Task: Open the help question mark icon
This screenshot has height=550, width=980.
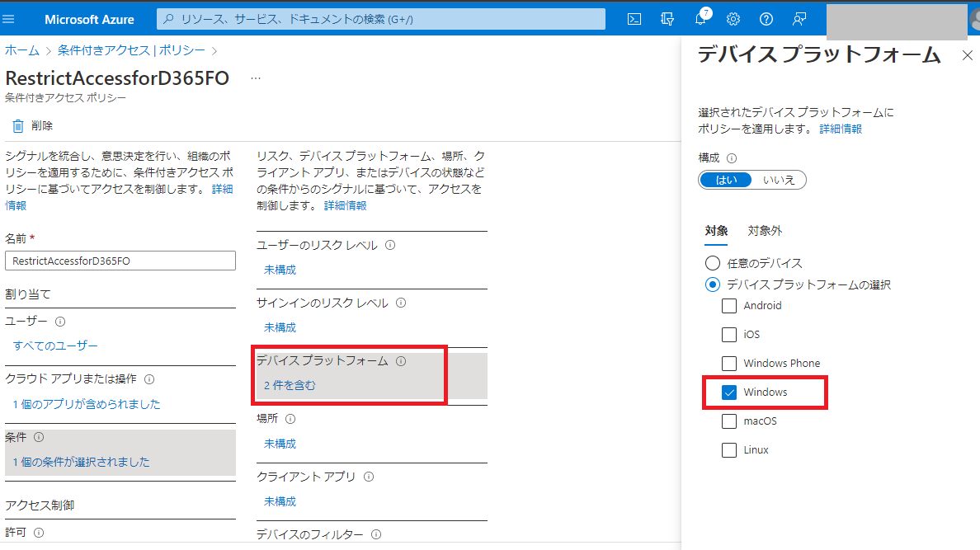Action: pos(766,19)
